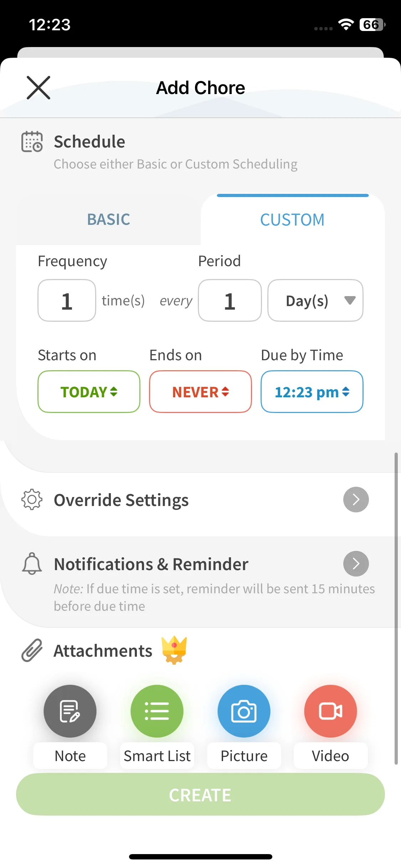Add a Note attachment

(x=70, y=711)
